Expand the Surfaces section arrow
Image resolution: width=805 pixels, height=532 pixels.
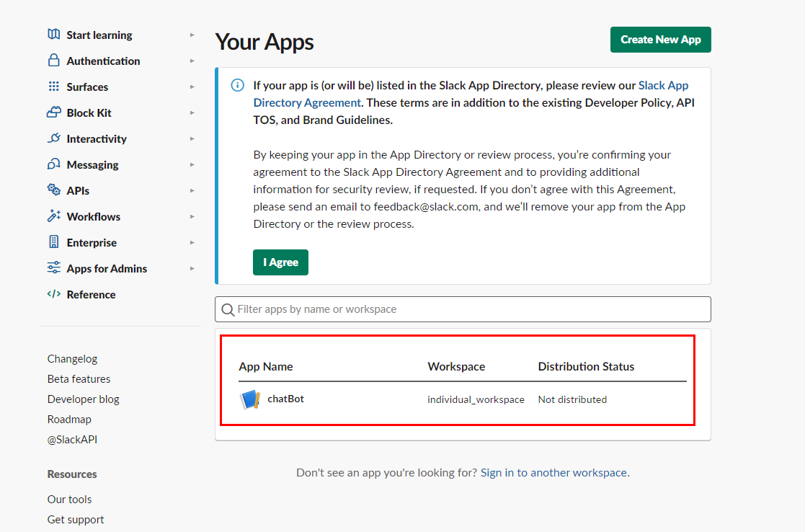tap(192, 87)
